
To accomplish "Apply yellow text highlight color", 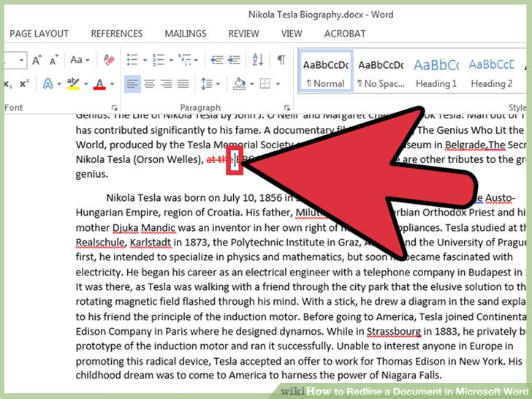I will [73, 84].
